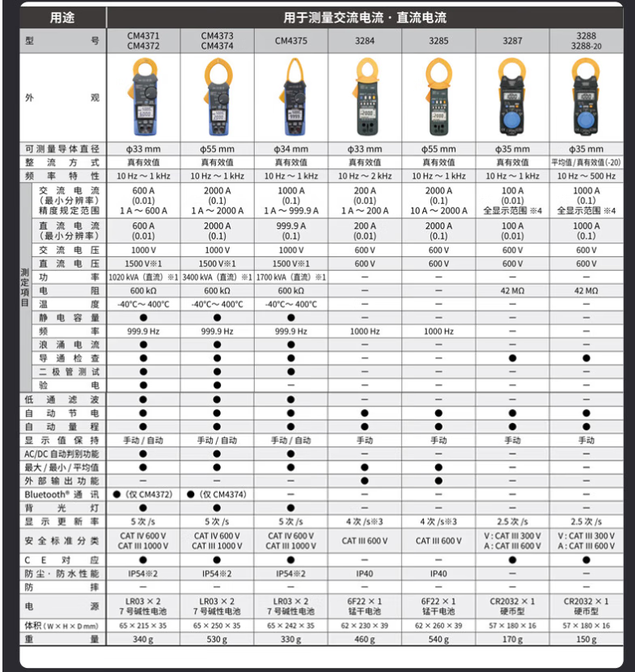Screen dimensions: 635x672
Task: Click the '外部输出功能' row label
Action: pos(62,481)
